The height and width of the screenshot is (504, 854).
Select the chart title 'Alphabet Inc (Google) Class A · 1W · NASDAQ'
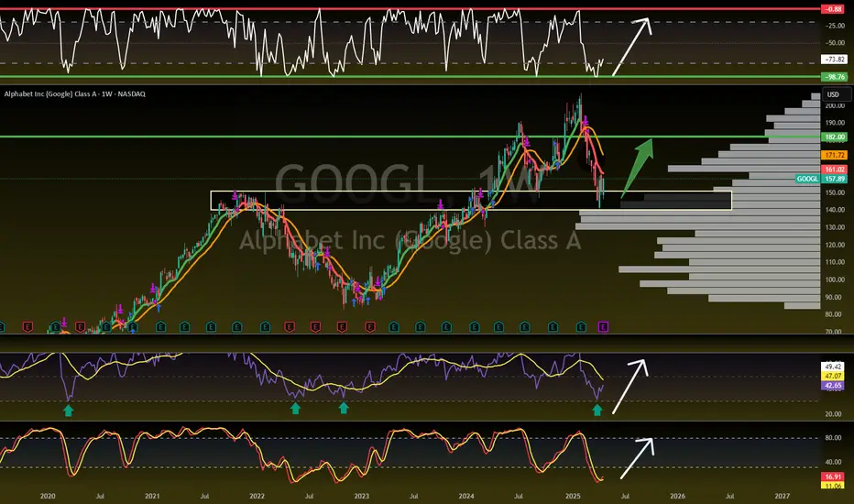(74, 93)
